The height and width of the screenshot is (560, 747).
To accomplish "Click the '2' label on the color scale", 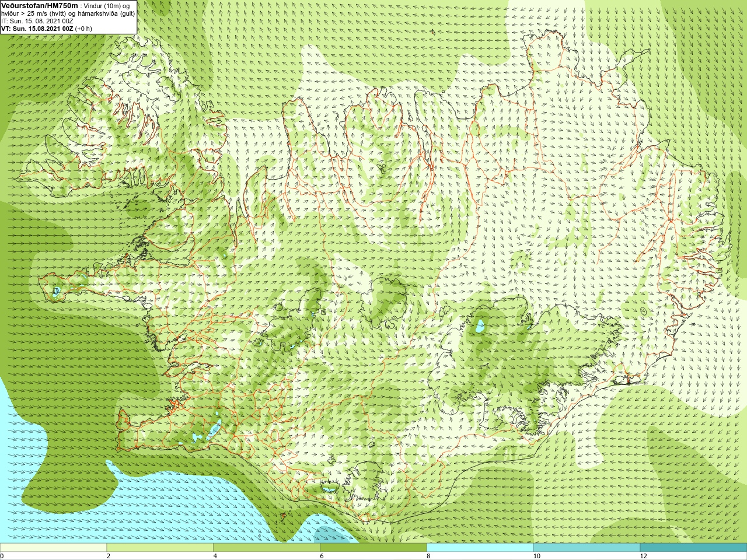I will click(x=109, y=556).
